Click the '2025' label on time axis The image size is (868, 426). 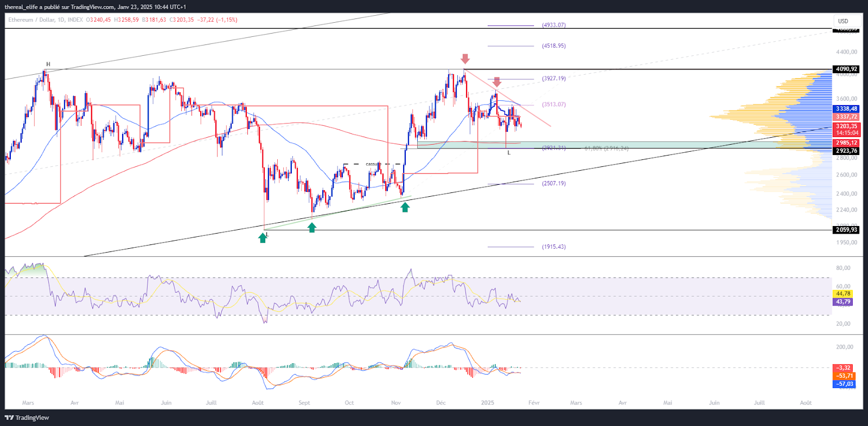(x=488, y=403)
